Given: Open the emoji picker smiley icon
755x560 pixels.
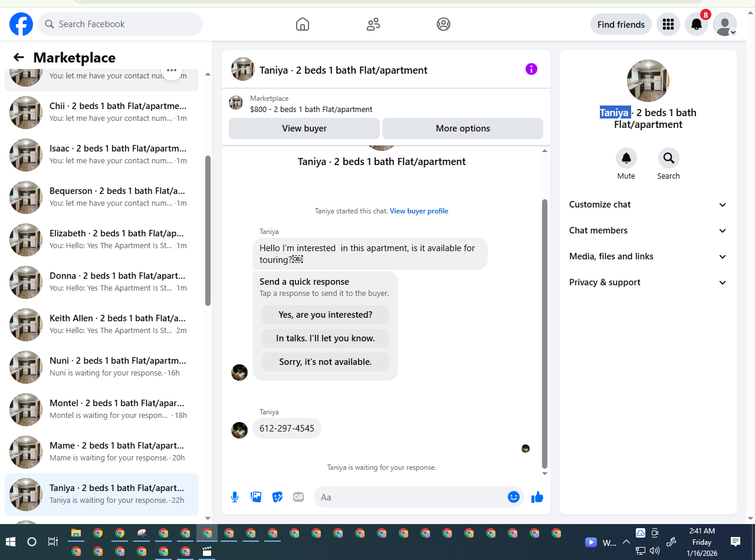Looking at the screenshot, I should click(514, 497).
